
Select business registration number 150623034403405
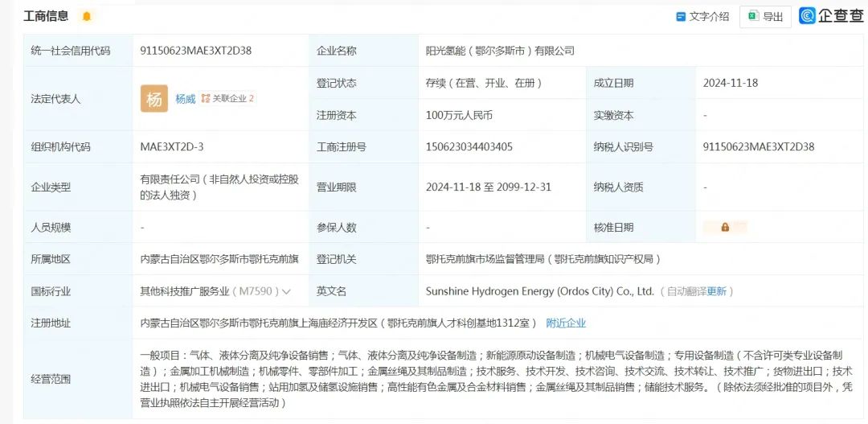469,147
